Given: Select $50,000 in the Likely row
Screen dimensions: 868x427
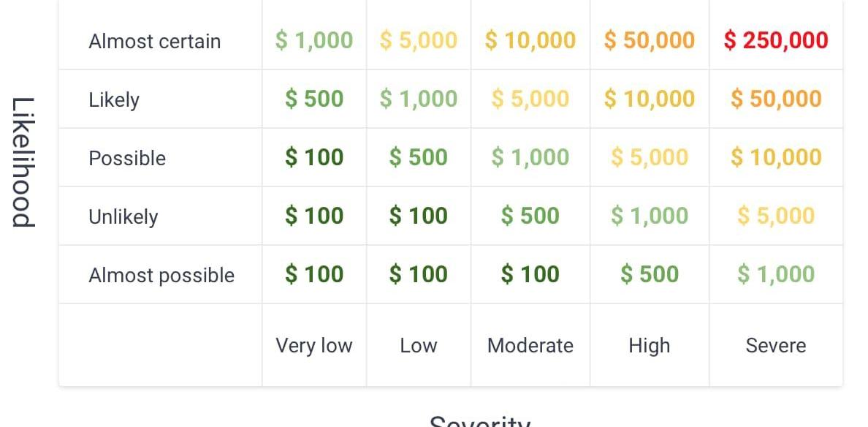Looking at the screenshot, I should pos(775,99).
